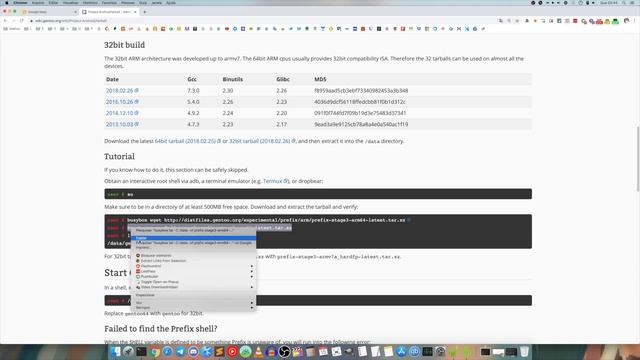The width and height of the screenshot is (640, 360).
Task: Select Toggle Open as Popup entry
Action: coord(193,282)
